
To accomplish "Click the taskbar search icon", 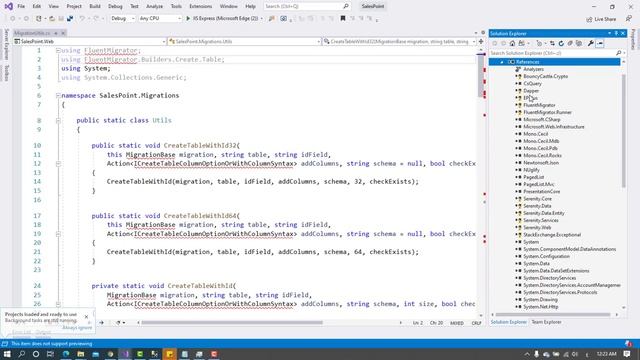I will (21, 354).
